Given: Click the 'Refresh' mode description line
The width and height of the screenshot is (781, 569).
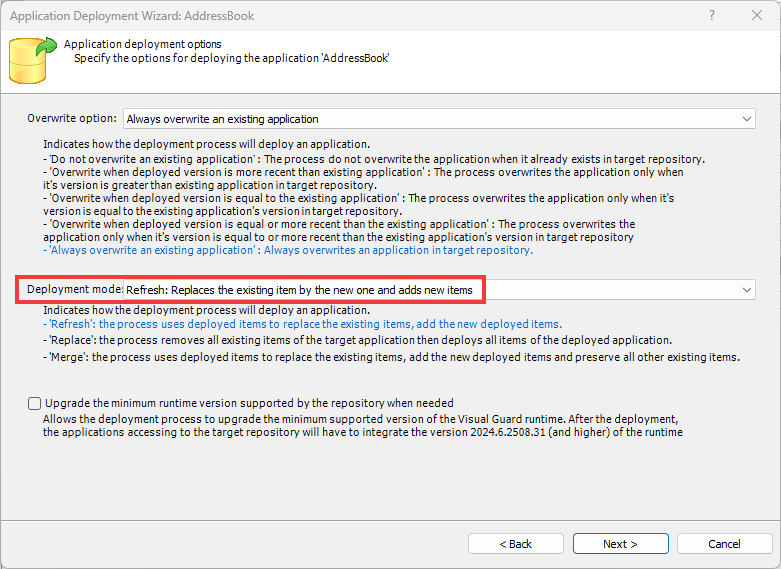Looking at the screenshot, I should pos(302,324).
